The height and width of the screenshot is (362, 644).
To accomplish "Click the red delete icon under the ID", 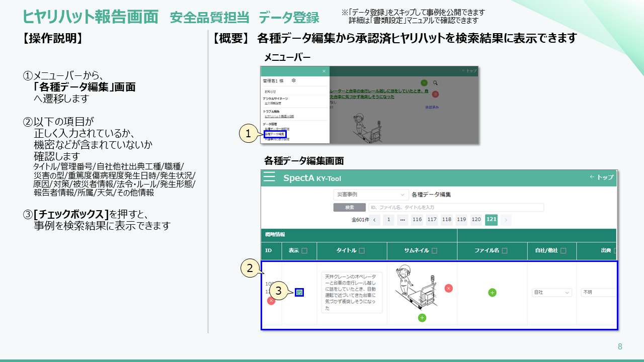I will click(271, 300).
